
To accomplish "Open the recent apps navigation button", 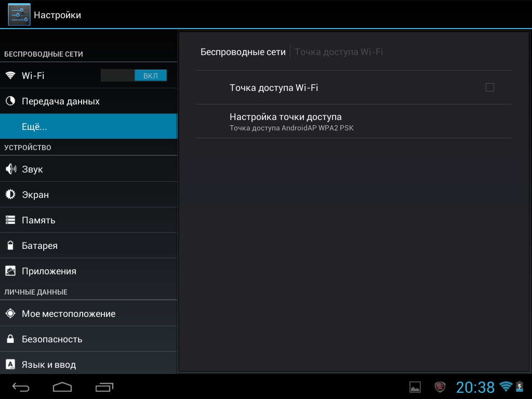I will (x=104, y=387).
